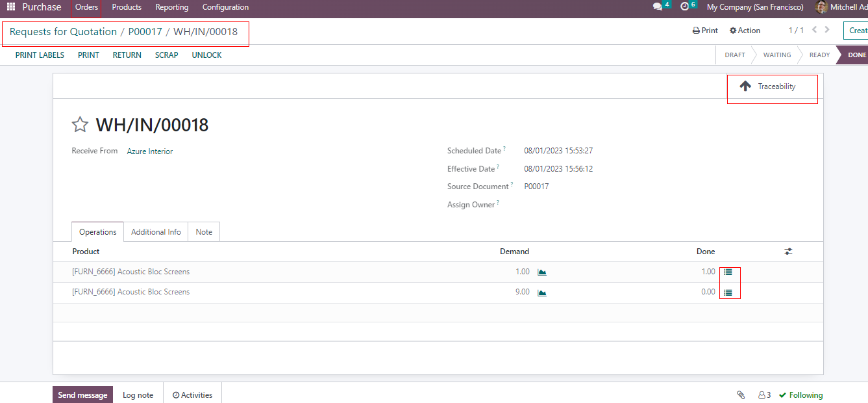Open the Print dropdown menu
This screenshot has width=868, height=403.
coord(705,31)
